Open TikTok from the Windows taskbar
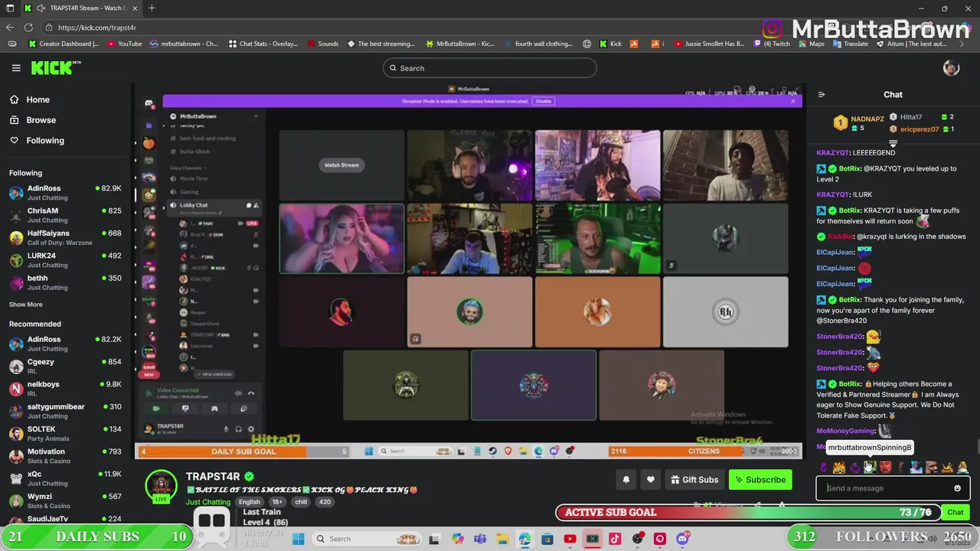980x551 pixels. click(x=615, y=539)
